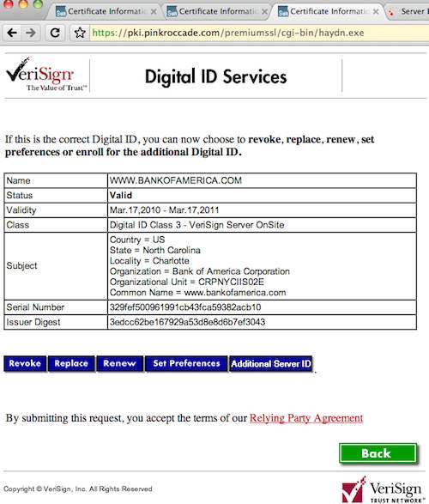Click the Locality = Charlotte line
Viewport: 429px width, 504px height.
click(x=149, y=261)
